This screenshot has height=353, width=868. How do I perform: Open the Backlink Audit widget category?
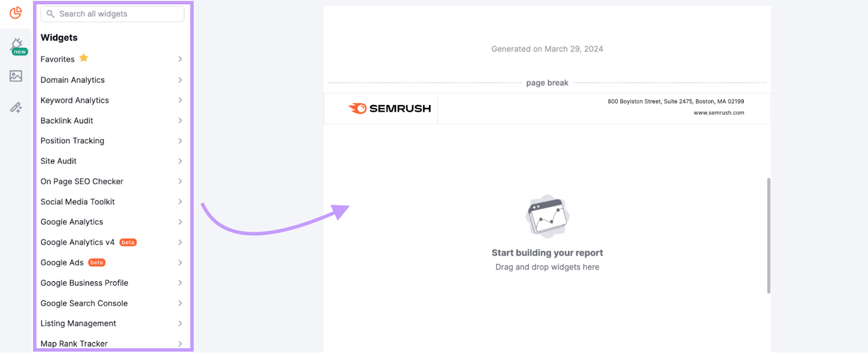click(67, 121)
